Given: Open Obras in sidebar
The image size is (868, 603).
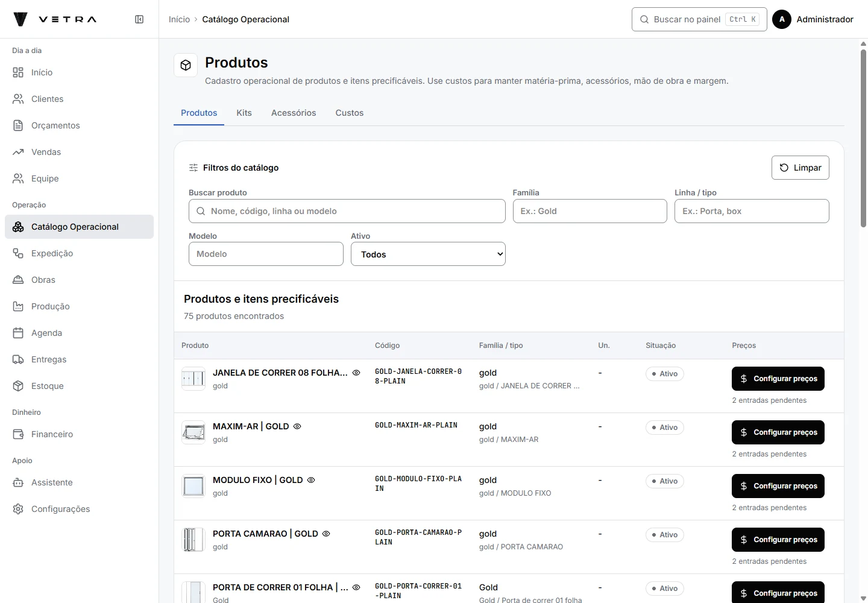Looking at the screenshot, I should (79, 280).
